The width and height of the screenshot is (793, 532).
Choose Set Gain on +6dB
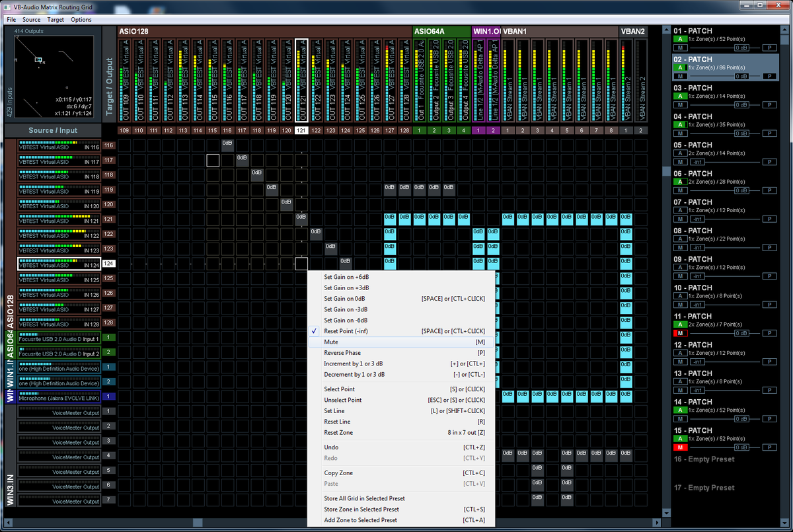[402, 277]
